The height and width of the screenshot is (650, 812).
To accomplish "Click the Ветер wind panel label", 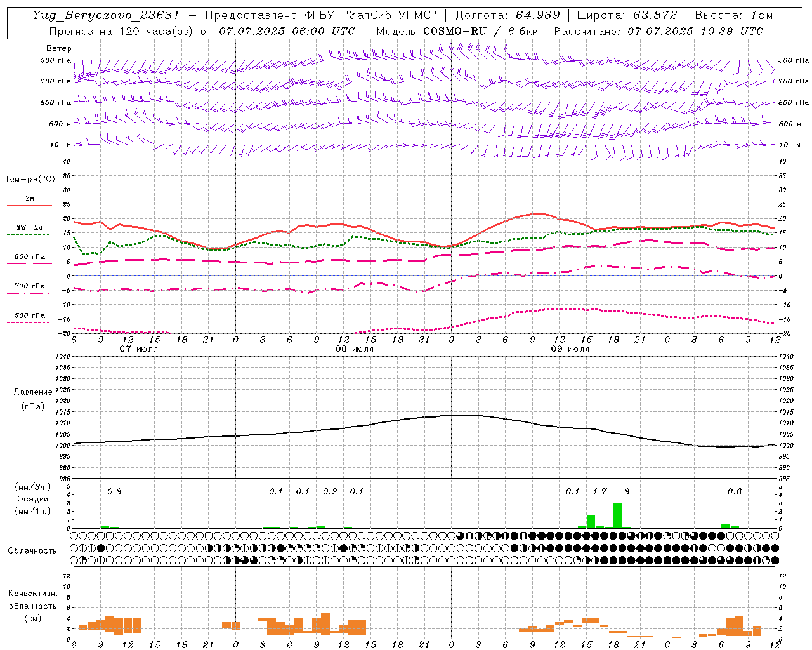I will click(x=59, y=48).
